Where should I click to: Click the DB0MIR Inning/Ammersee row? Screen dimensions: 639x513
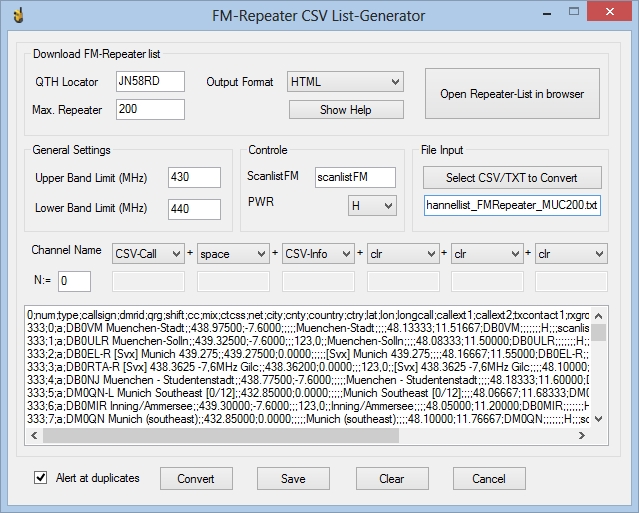[308, 406]
